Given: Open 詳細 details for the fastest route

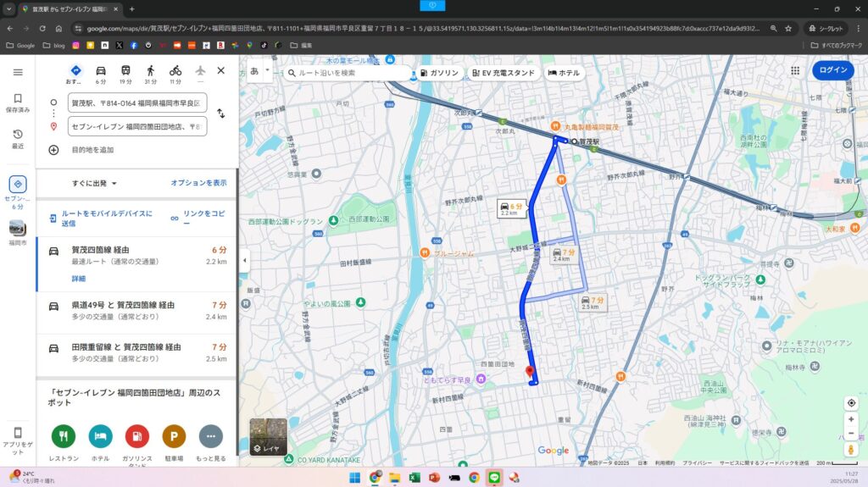Looking at the screenshot, I should point(79,279).
